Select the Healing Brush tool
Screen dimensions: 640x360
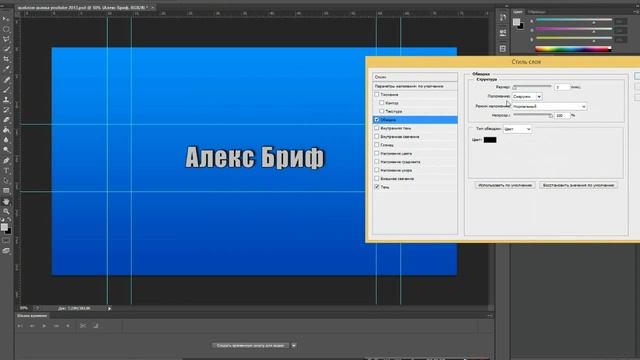coord(6,80)
